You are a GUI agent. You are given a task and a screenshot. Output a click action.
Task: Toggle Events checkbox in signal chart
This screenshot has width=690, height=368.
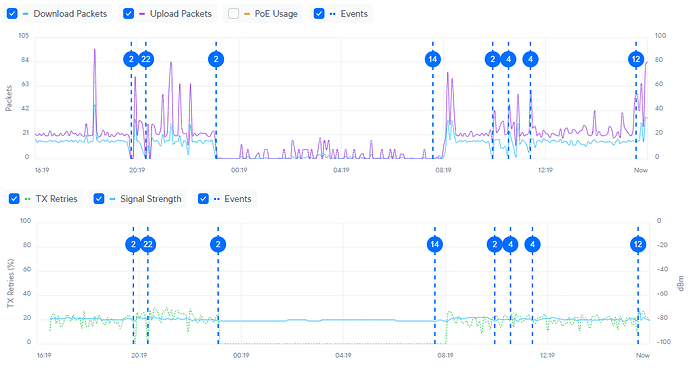pos(203,199)
